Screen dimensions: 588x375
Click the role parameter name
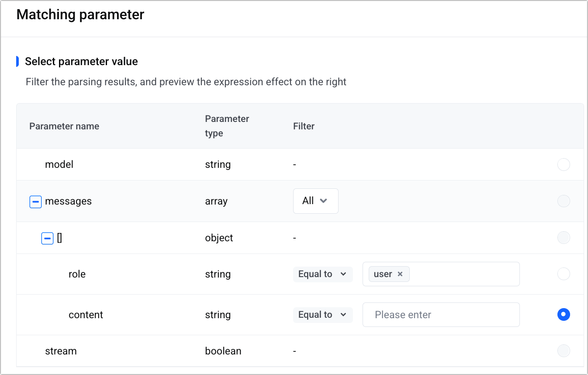pos(77,274)
